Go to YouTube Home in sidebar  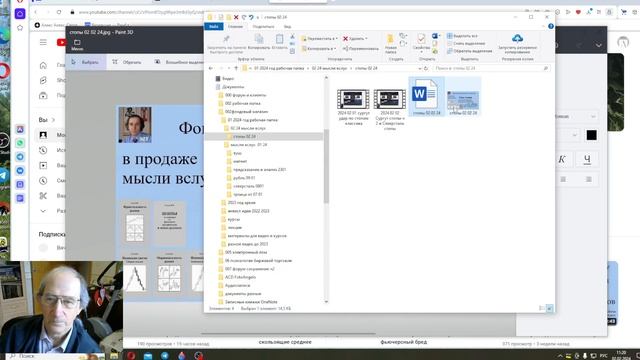click(43, 65)
